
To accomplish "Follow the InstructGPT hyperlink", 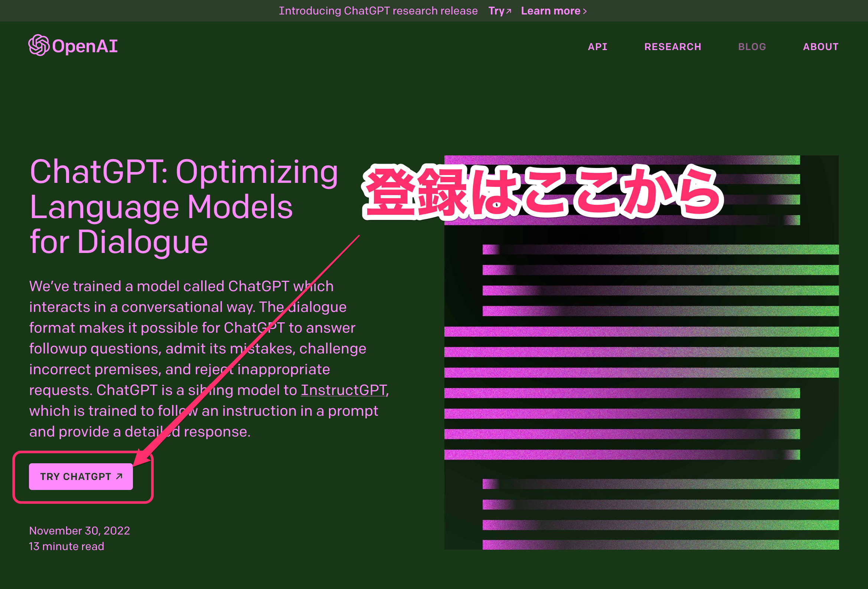I will tap(344, 390).
